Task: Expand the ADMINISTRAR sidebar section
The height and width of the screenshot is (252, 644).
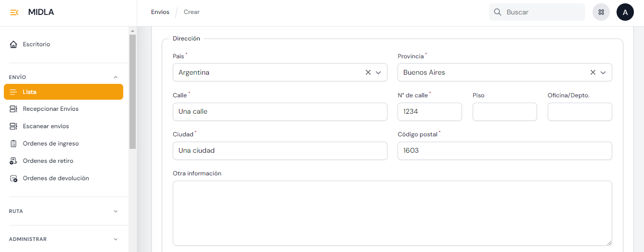Action: (x=115, y=239)
